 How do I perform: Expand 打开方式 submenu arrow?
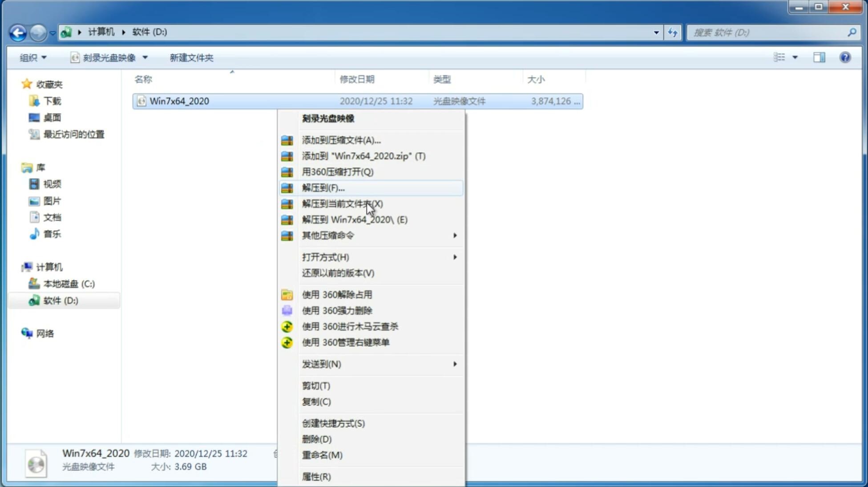tap(455, 257)
